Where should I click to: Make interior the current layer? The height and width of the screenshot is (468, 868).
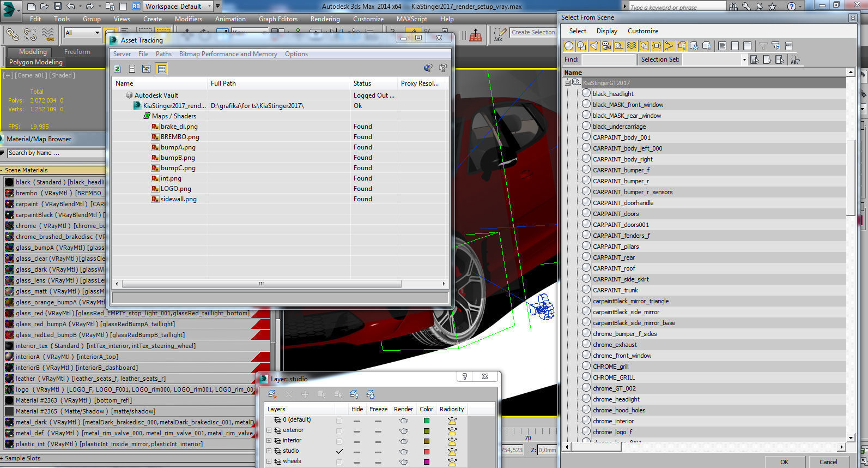[x=339, y=441]
